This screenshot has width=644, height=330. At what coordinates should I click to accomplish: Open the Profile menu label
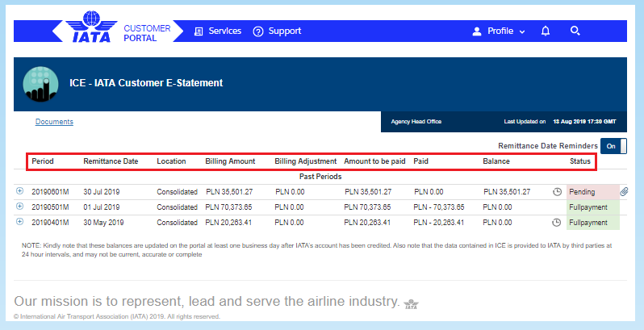500,31
